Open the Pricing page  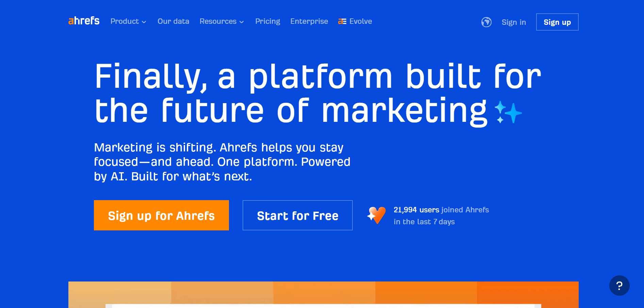(x=267, y=21)
